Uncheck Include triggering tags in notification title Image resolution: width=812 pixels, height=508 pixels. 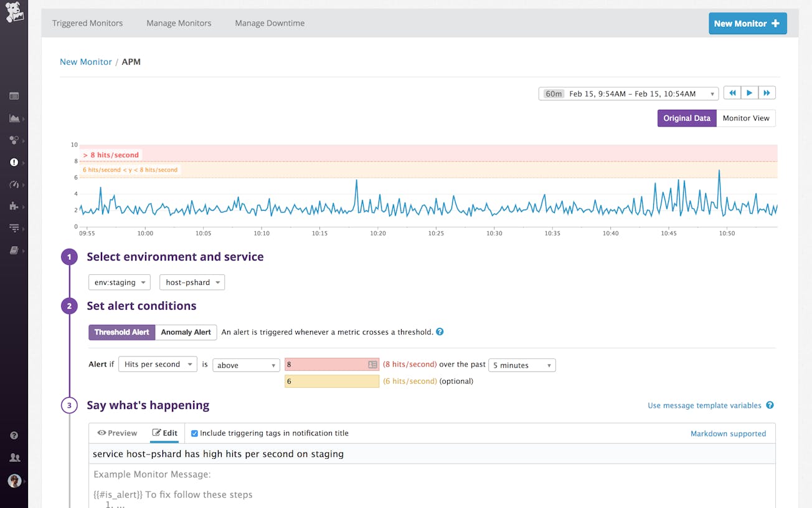click(194, 433)
